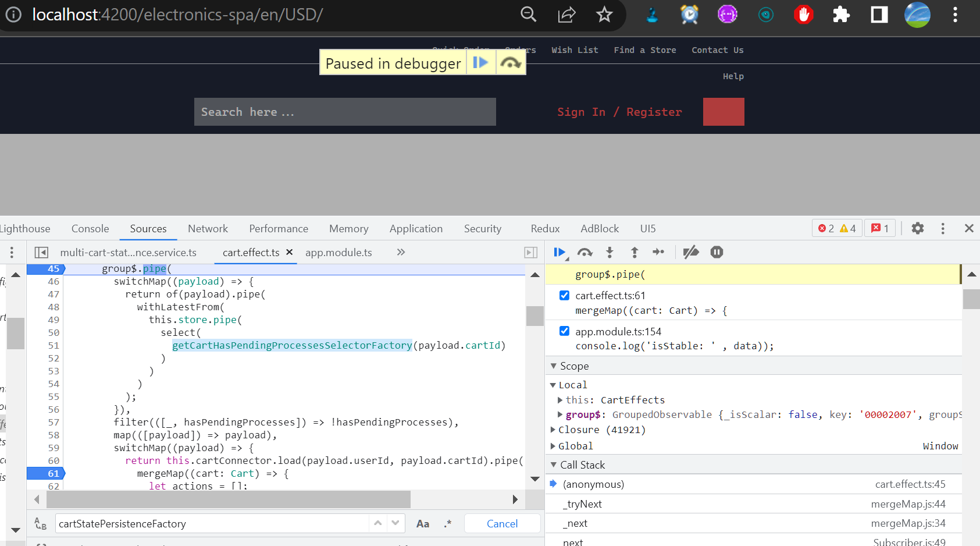Resume execution from the Paused in debugger overlay
This screenshot has height=546, width=980.
480,62
